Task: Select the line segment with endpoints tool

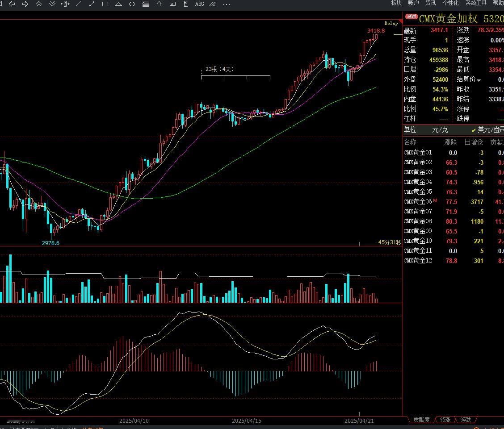Action: [92, 4]
